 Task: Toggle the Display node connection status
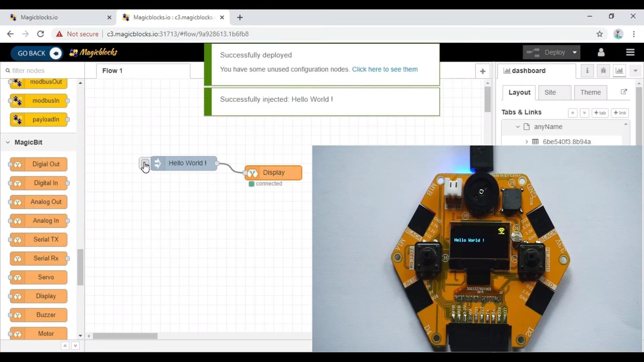pyautogui.click(x=251, y=183)
